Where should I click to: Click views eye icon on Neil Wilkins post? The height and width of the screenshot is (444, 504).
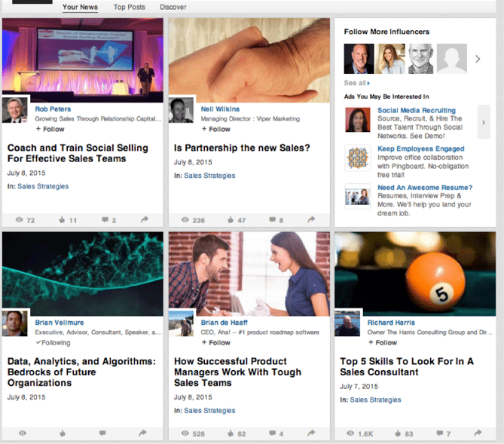tap(185, 220)
